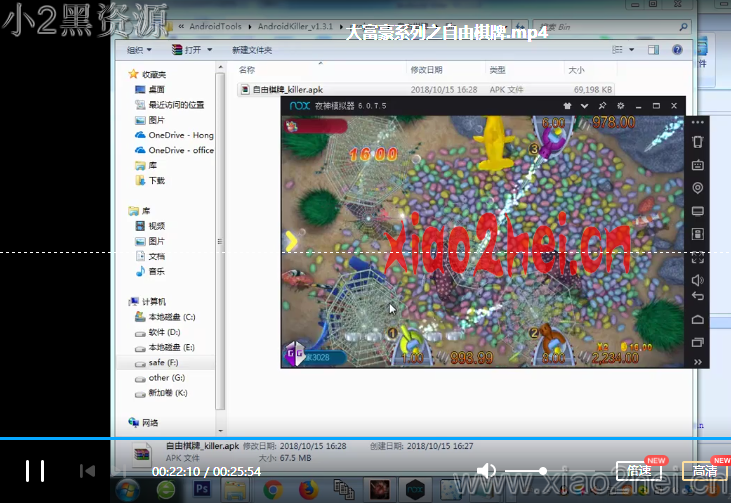The height and width of the screenshot is (504, 731).
Task: Open the 倍速 playback speed option
Action: point(639,471)
